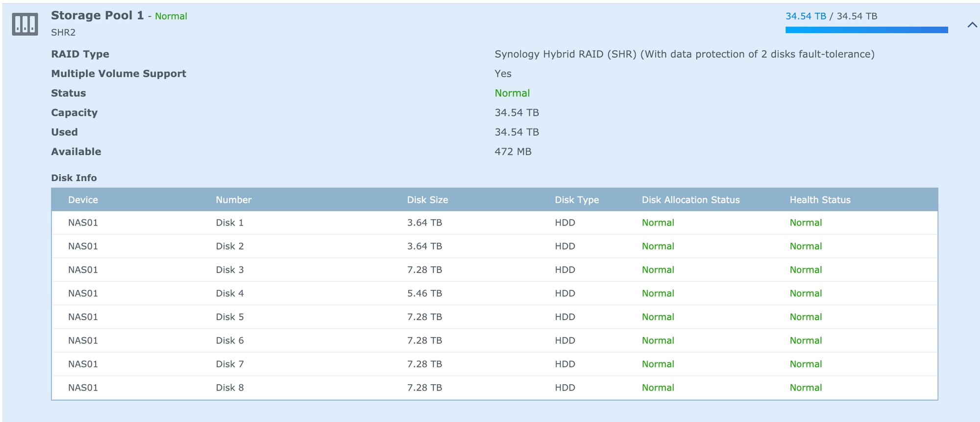Click the Number column header
The width and height of the screenshot is (980, 422).
[234, 200]
